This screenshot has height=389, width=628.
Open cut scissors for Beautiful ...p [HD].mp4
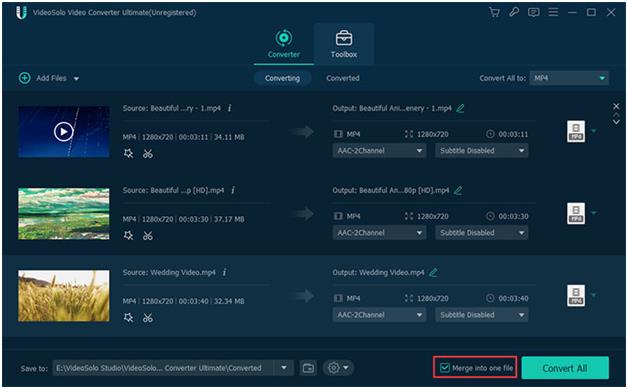click(x=148, y=236)
